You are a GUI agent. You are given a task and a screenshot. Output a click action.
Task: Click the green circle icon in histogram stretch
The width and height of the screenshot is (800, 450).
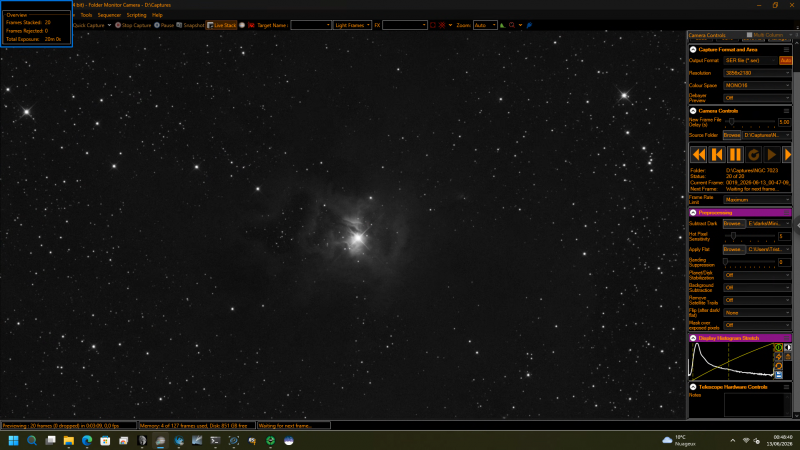779,347
